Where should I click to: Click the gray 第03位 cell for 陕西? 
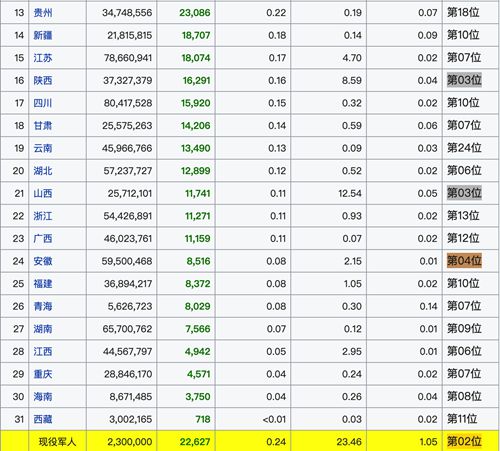click(x=464, y=80)
